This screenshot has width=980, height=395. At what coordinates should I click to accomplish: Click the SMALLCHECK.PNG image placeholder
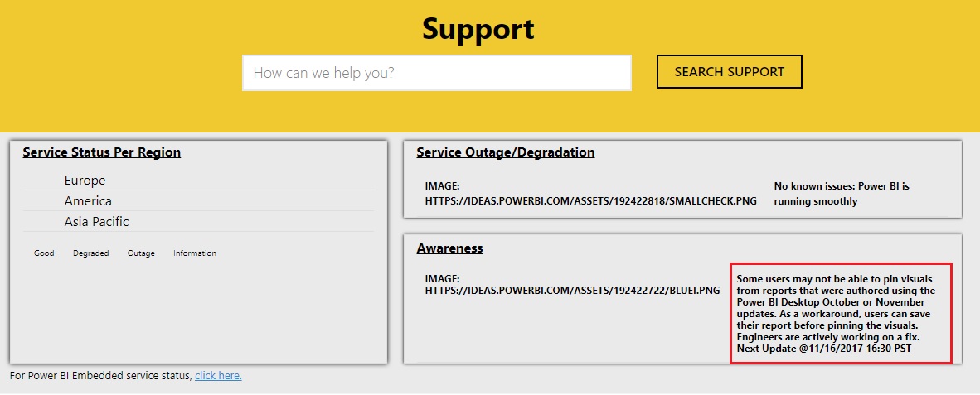point(590,194)
